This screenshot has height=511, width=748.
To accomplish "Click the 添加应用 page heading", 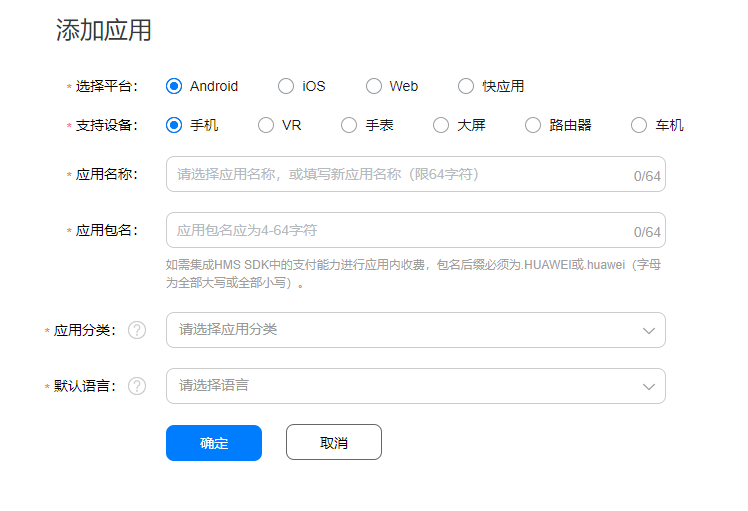I will pyautogui.click(x=104, y=30).
